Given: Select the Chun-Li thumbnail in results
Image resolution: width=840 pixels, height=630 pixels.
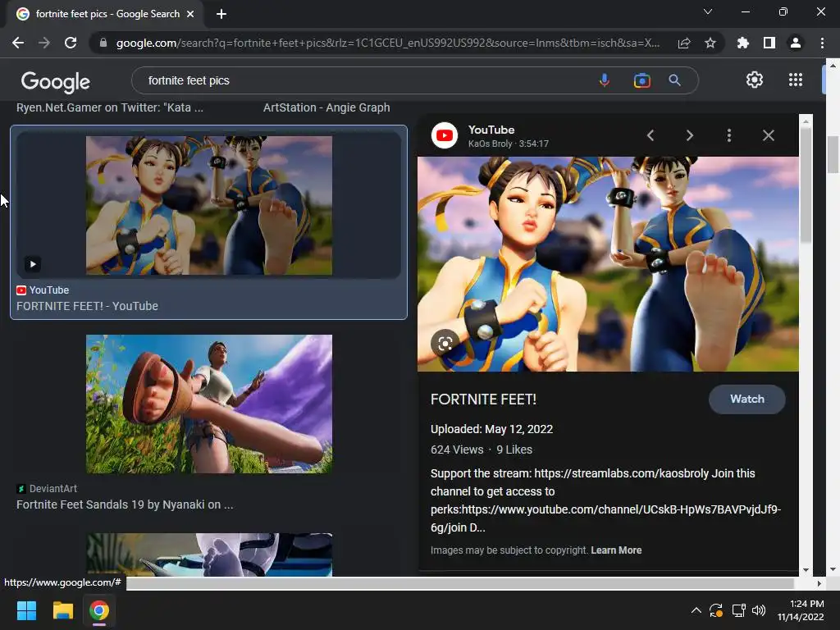Looking at the screenshot, I should (209, 206).
